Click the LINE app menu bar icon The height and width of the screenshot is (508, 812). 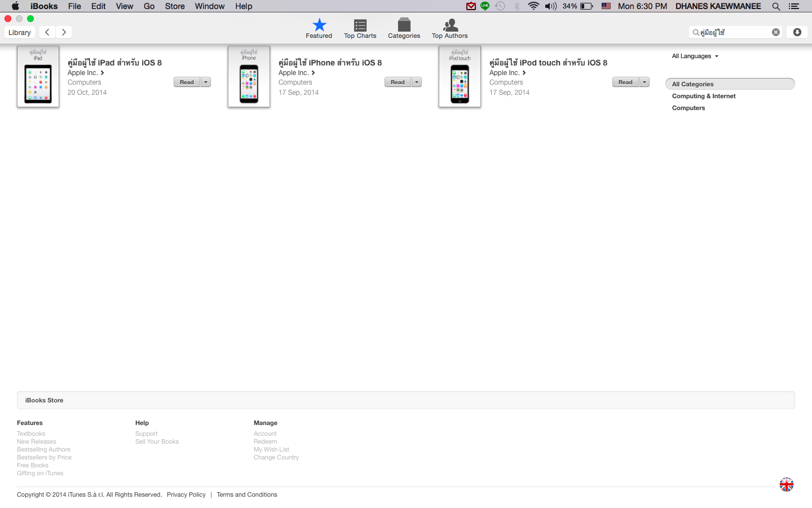coord(485,6)
